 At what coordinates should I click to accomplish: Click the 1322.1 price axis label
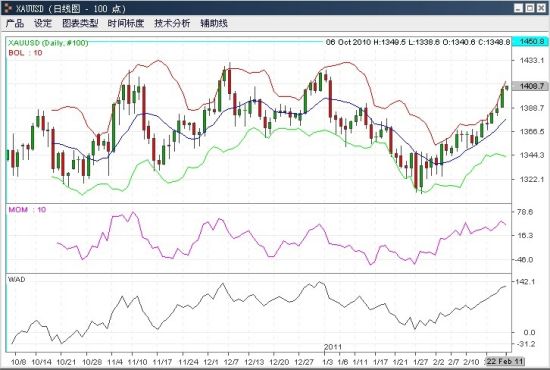tap(532, 179)
